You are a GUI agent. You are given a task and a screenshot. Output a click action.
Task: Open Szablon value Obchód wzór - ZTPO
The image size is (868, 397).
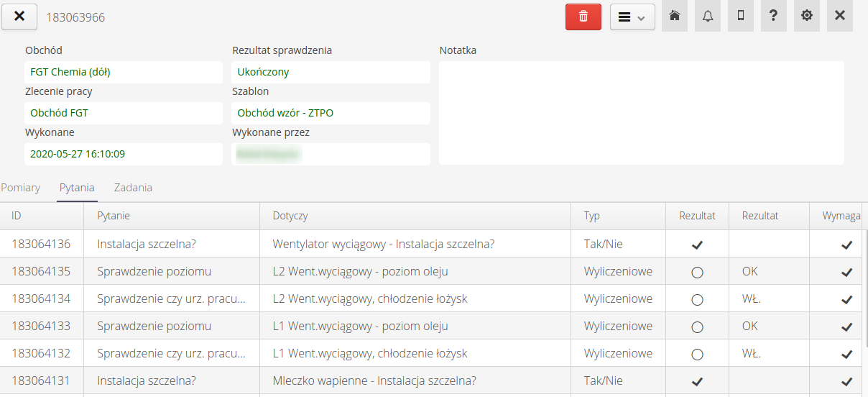click(331, 113)
